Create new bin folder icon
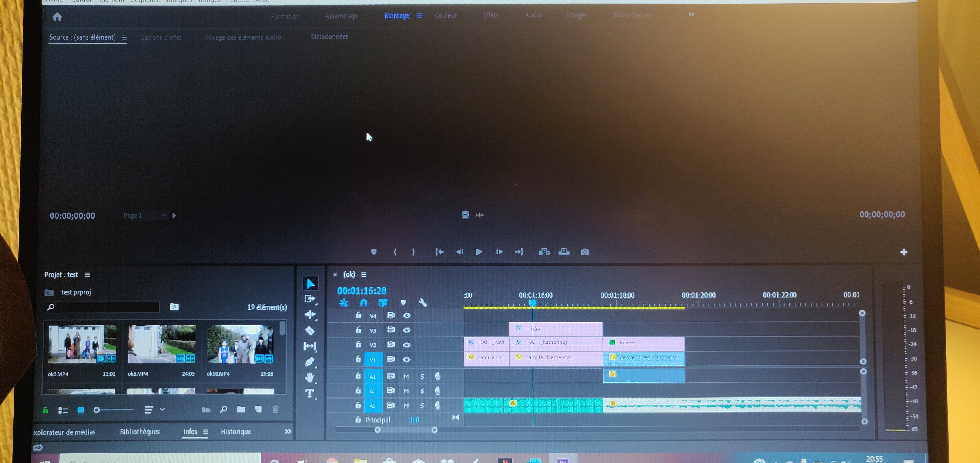The height and width of the screenshot is (463, 980). pyautogui.click(x=241, y=409)
